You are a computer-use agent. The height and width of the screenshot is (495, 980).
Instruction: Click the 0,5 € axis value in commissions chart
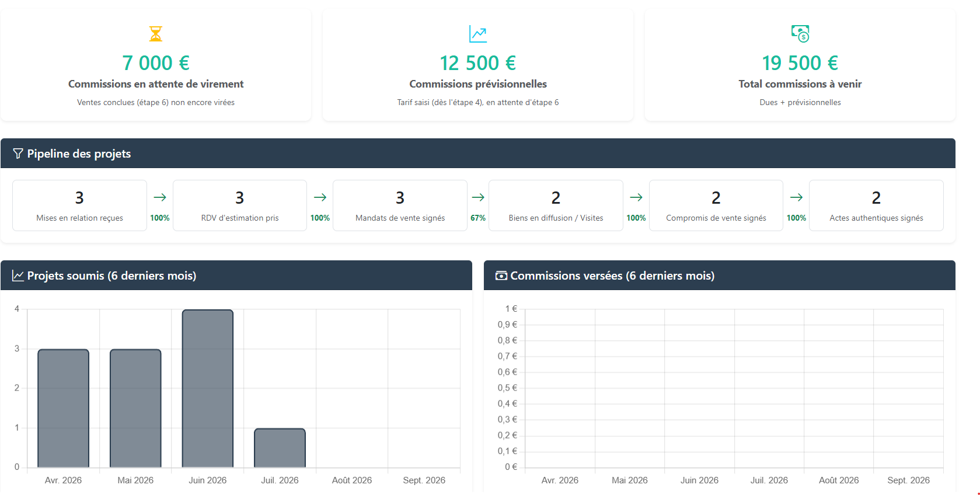(x=507, y=388)
